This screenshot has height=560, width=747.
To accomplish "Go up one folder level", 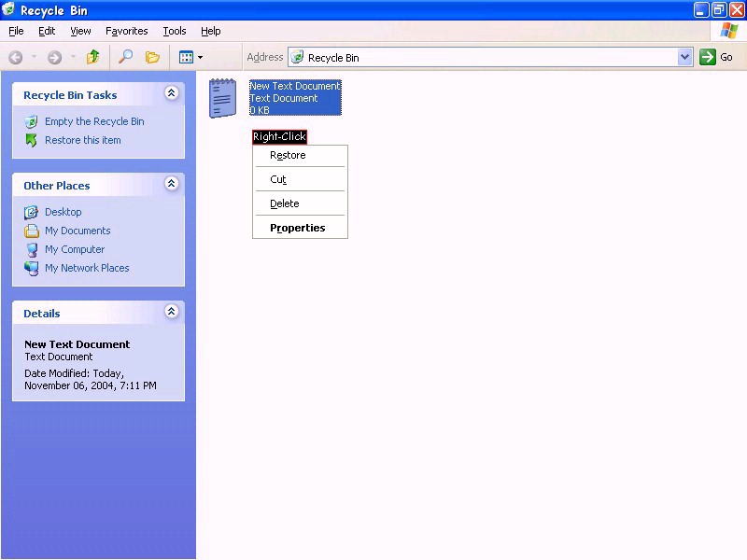I will [92, 57].
